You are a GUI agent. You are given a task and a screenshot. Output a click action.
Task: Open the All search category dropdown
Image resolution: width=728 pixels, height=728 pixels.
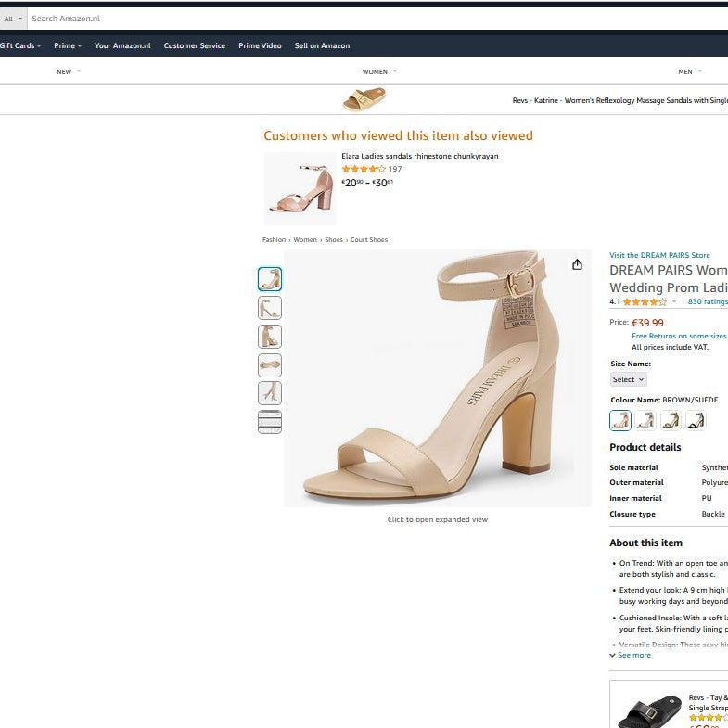13,19
